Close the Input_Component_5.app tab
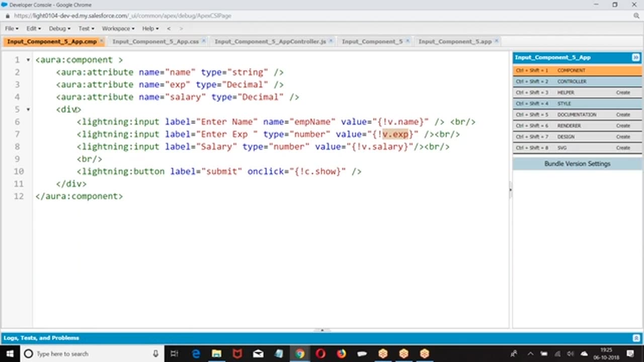644x362 pixels. pos(496,41)
